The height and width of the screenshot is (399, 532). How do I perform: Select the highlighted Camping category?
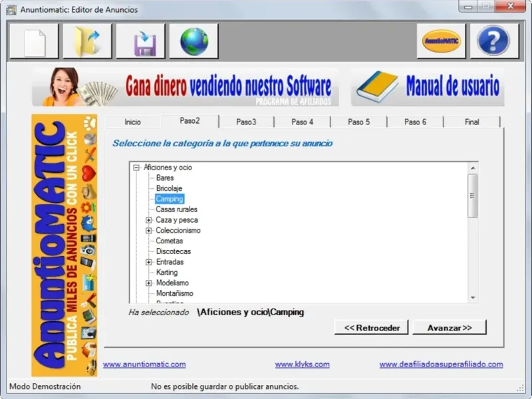click(170, 199)
